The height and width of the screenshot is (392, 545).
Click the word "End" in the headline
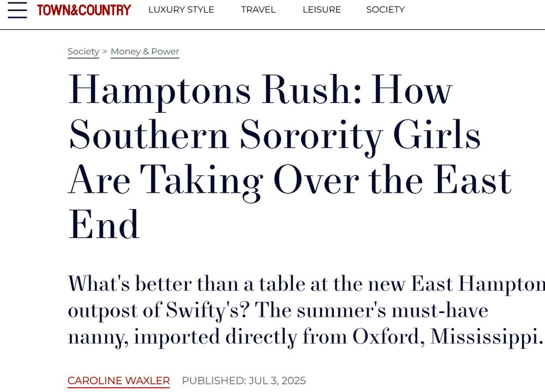[104, 225]
